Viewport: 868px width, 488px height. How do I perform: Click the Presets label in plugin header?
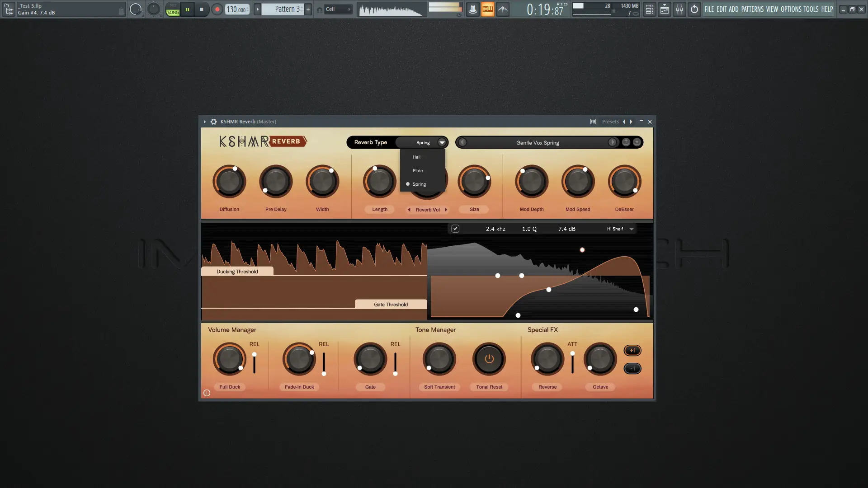[x=610, y=122]
